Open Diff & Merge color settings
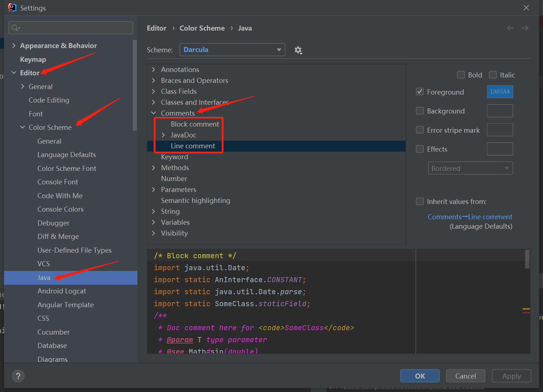This screenshot has width=543, height=392. coord(58,236)
